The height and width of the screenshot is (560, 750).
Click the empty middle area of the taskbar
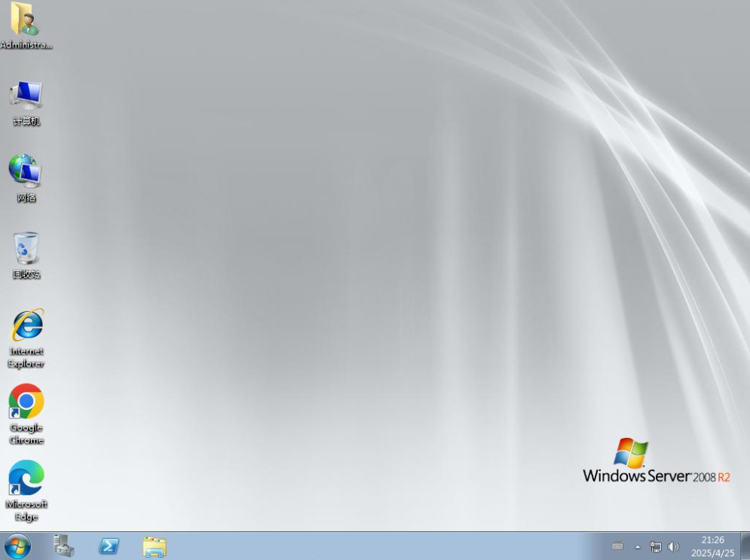(377, 546)
